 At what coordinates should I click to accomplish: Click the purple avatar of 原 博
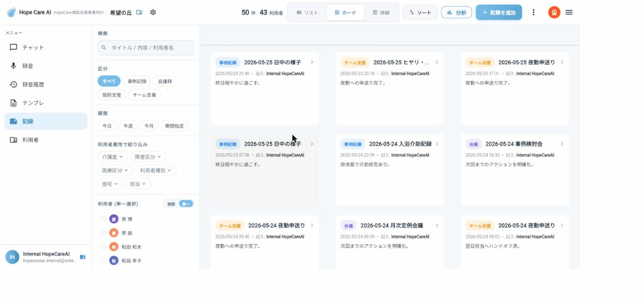point(114,219)
